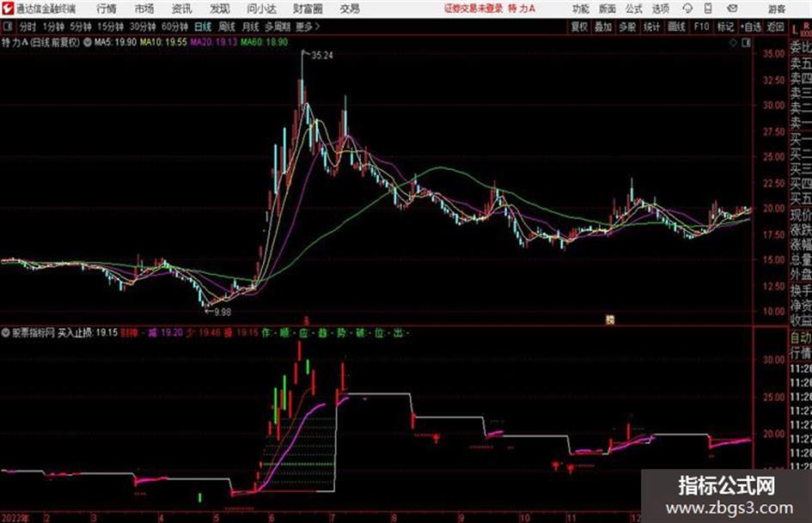Click the 统计 statistics button
This screenshot has width=812, height=523.
651,27
